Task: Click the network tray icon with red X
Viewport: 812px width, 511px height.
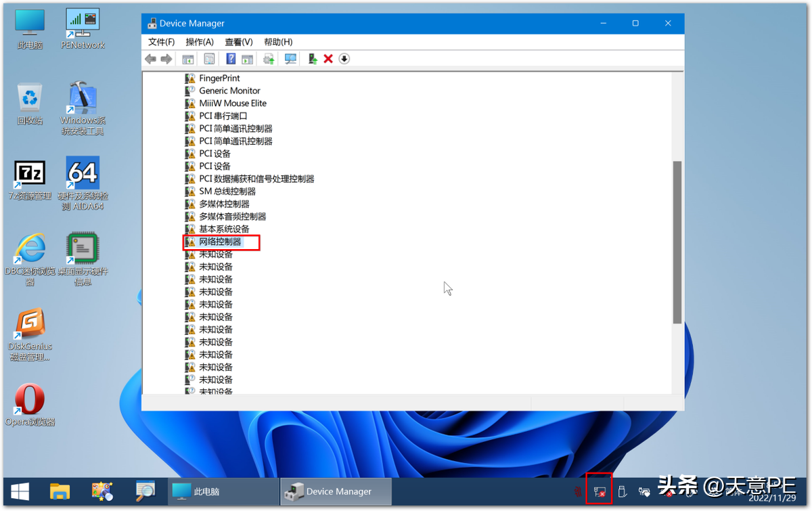Action: [x=600, y=492]
